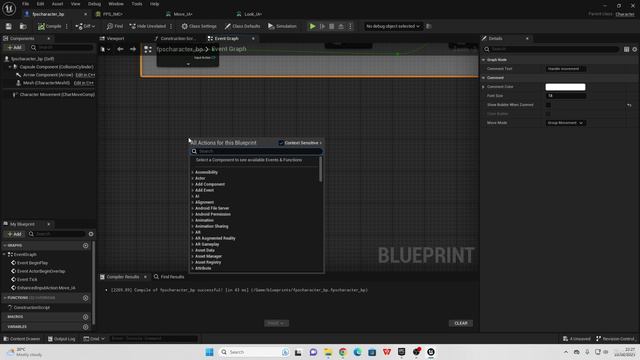Click the graph navigate forward arrow
This screenshot has height=360, width=640.
[133, 49]
